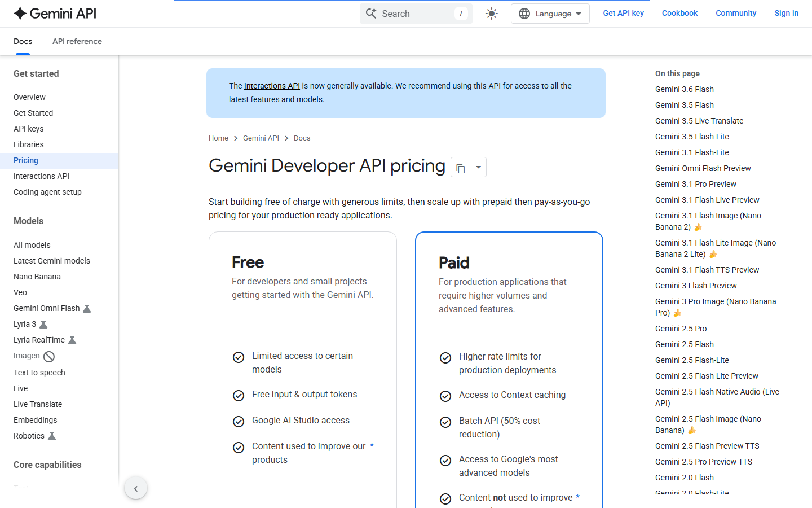Open Live Translate sidebar item

[38, 404]
